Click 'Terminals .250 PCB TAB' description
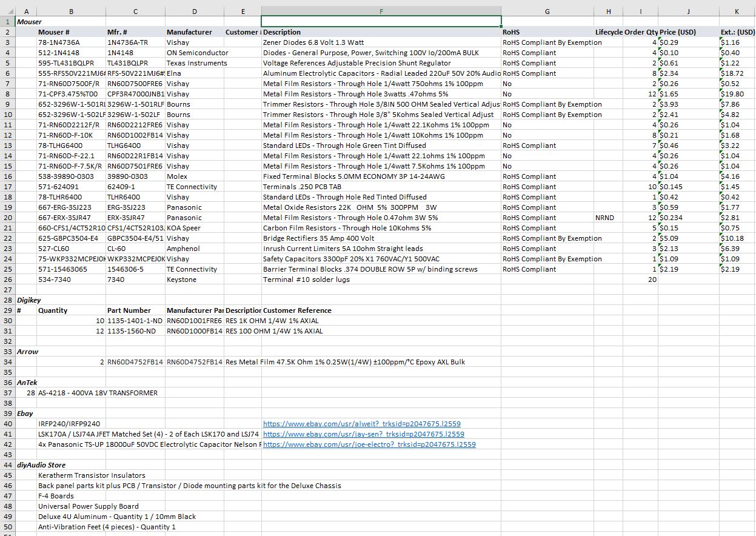 [381, 187]
